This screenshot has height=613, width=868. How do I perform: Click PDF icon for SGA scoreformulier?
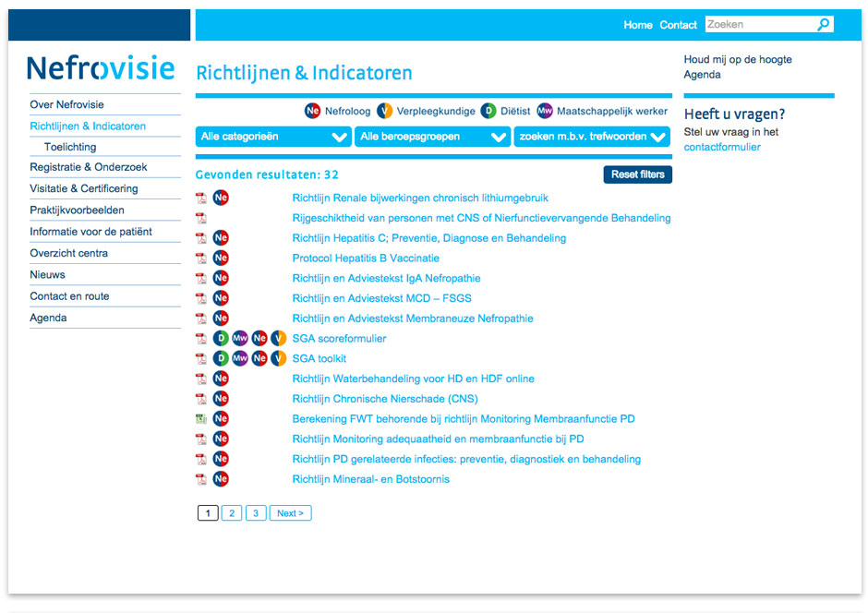tap(201, 339)
